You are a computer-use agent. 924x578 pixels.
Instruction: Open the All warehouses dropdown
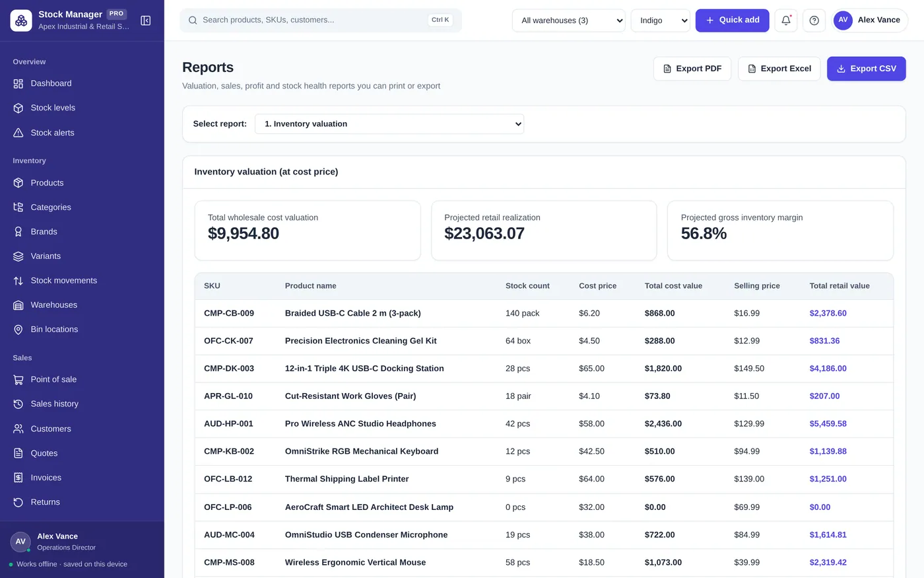[569, 20]
